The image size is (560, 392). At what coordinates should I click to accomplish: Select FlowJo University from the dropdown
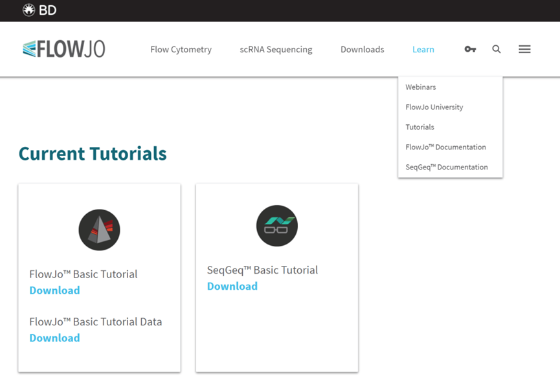(434, 107)
